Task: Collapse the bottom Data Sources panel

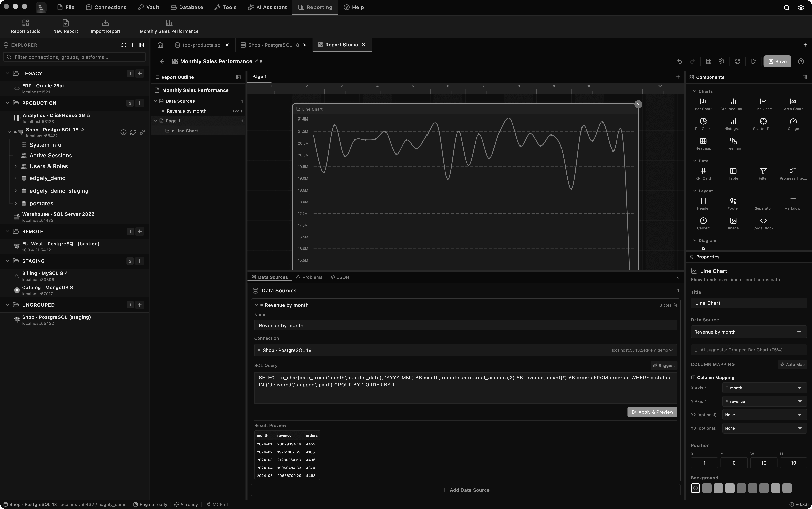Action: pyautogui.click(x=678, y=277)
